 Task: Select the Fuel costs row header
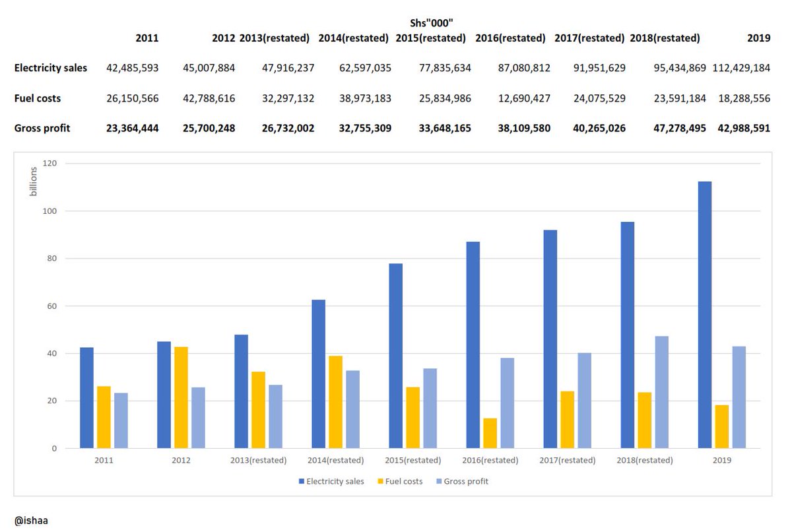coord(37,98)
